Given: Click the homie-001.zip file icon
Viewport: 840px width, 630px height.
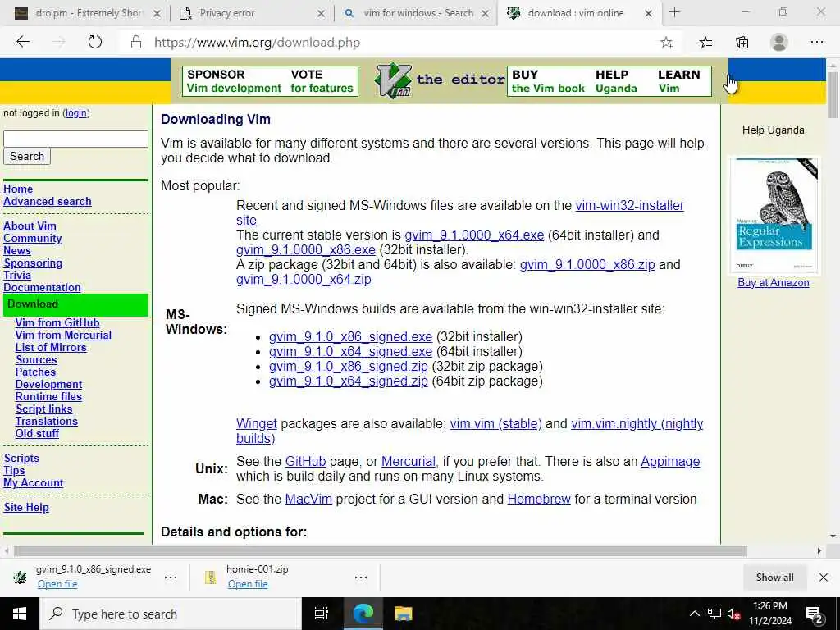Looking at the screenshot, I should tap(211, 577).
